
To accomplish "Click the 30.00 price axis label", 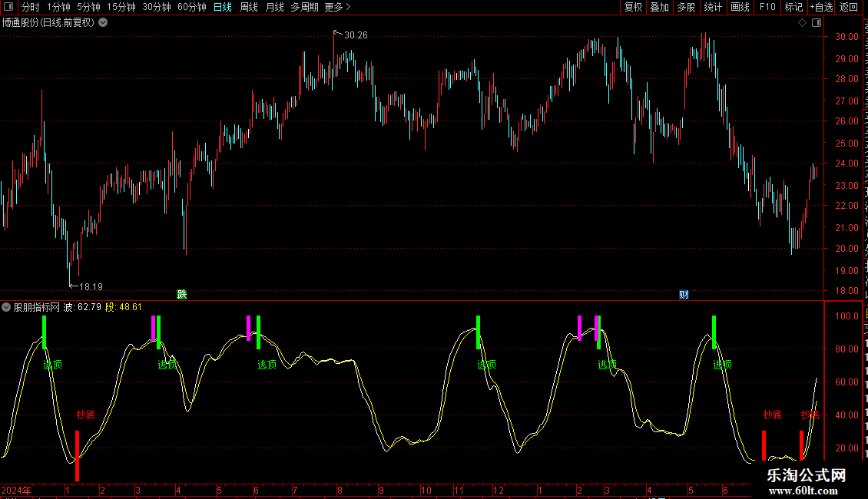I will [x=846, y=37].
